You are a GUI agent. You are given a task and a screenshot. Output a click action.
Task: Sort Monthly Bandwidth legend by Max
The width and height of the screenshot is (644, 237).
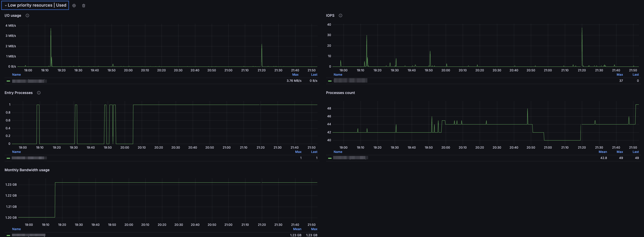[x=314, y=229]
